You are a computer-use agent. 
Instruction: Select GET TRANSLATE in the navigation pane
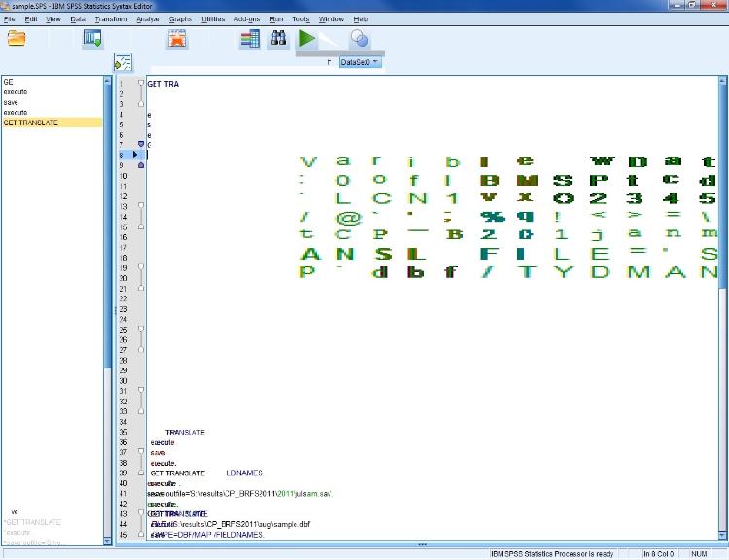click(x=30, y=122)
